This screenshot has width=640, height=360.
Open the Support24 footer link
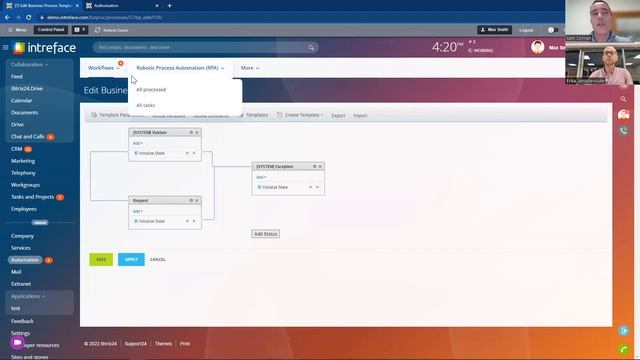coord(136,344)
